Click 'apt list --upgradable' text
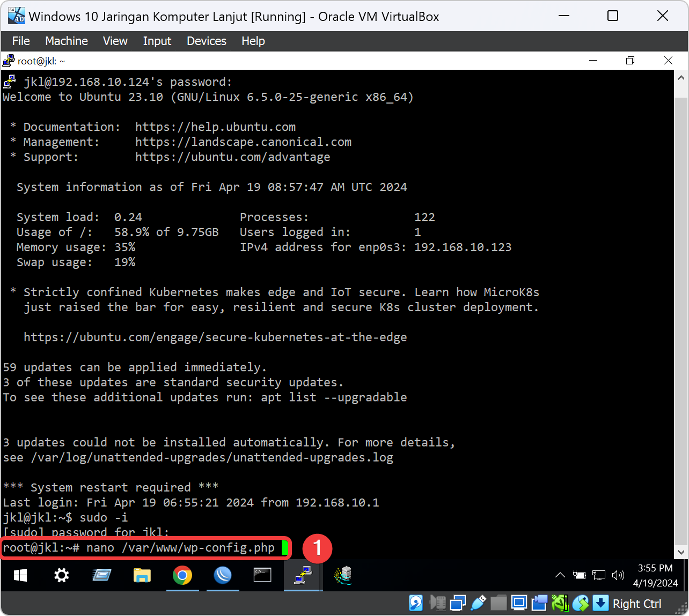This screenshot has height=616, width=689. pos(334,398)
